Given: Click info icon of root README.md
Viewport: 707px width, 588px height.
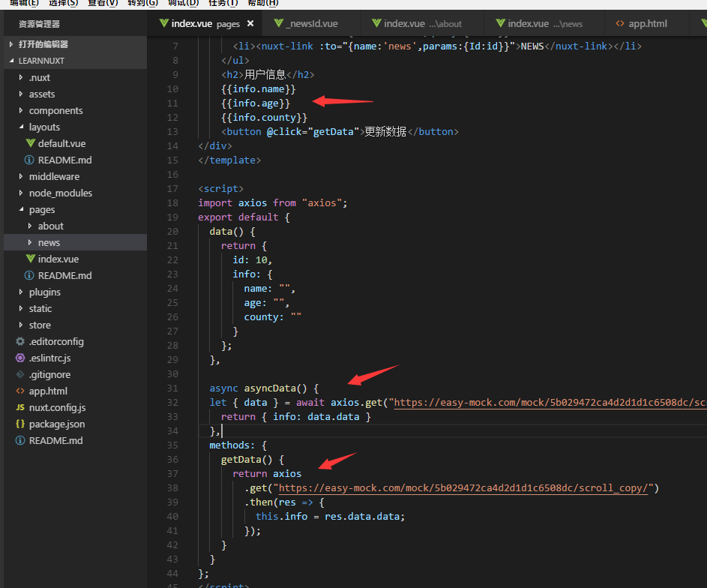Looking at the screenshot, I should pyautogui.click(x=20, y=440).
